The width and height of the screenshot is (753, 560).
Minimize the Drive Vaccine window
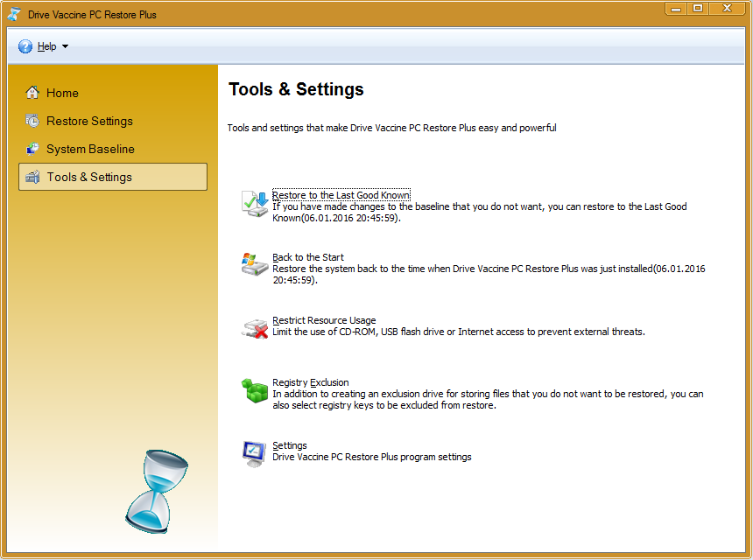pos(676,9)
